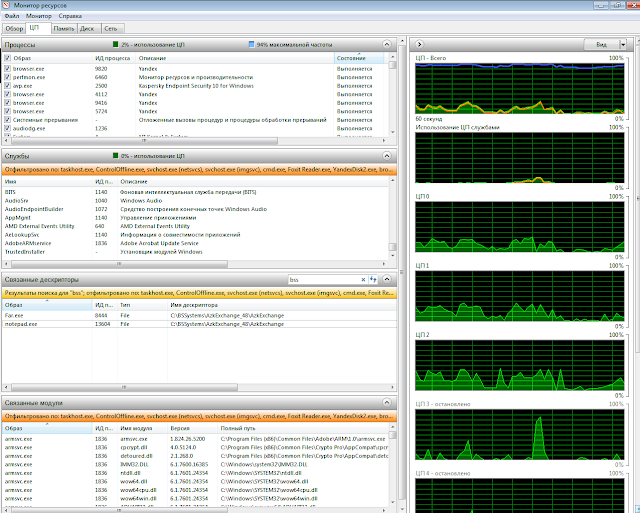Toggle checkbox for browser.exe PID 5724
640x513 pixels.
[x=7, y=111]
